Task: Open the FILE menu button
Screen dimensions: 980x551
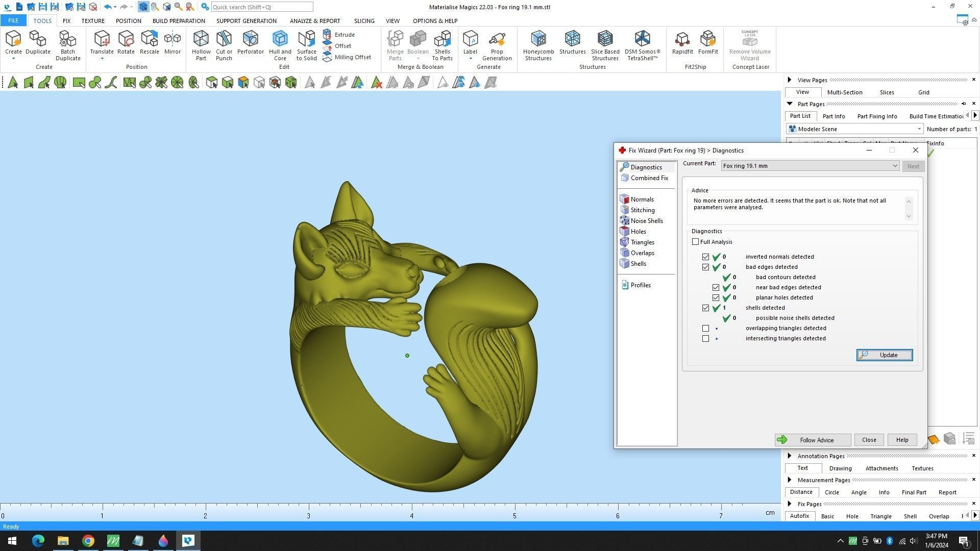Action: click(x=13, y=20)
